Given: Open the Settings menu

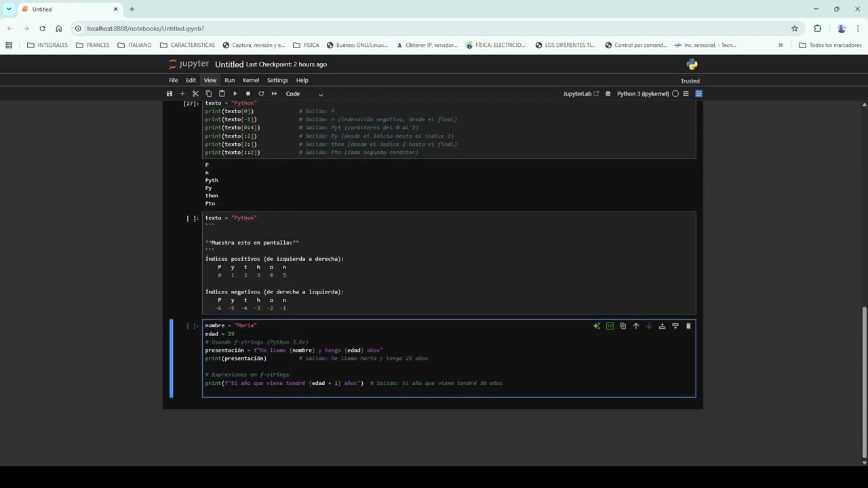Looking at the screenshot, I should tap(277, 80).
